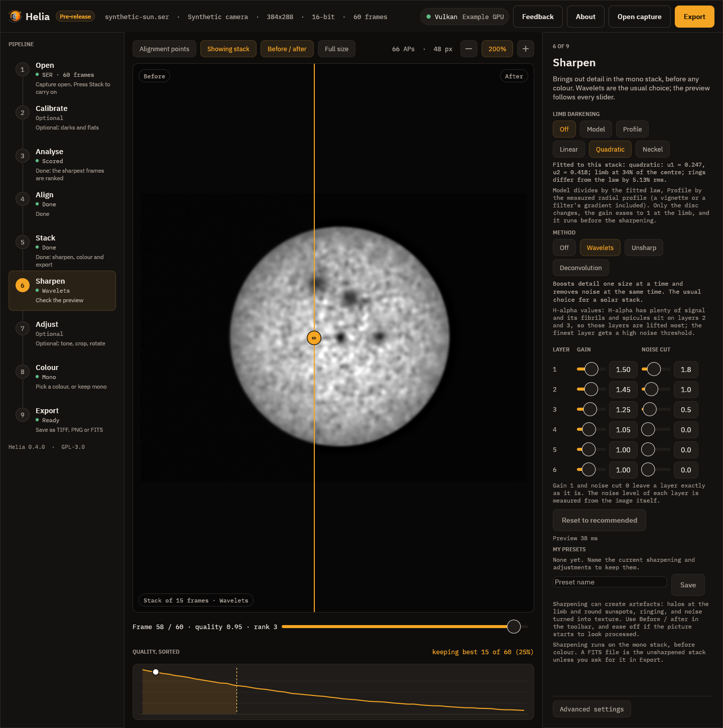This screenshot has height=728, width=723.
Task: Open the About dialog
Action: (585, 17)
